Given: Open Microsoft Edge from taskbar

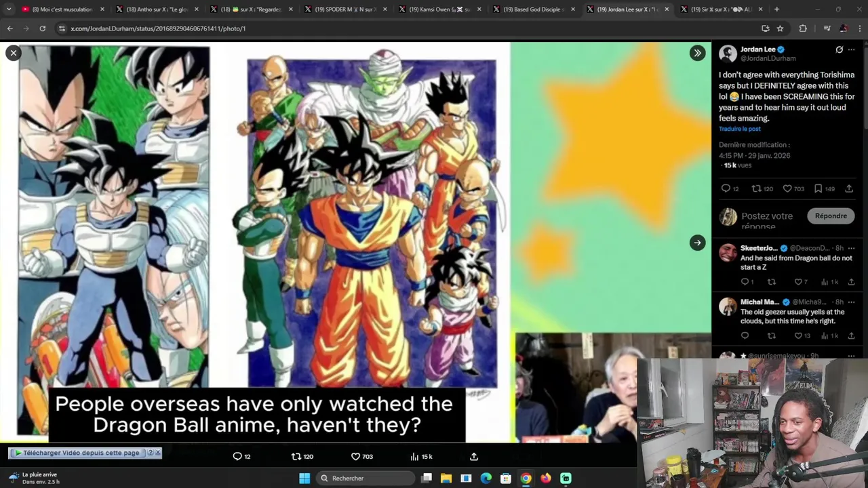Looking at the screenshot, I should [x=486, y=479].
